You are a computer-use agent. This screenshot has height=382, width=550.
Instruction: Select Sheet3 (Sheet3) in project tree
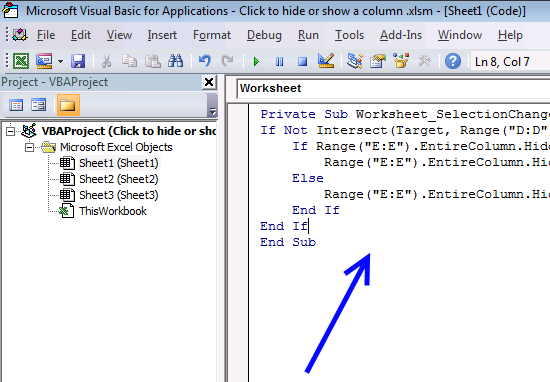coord(119,195)
